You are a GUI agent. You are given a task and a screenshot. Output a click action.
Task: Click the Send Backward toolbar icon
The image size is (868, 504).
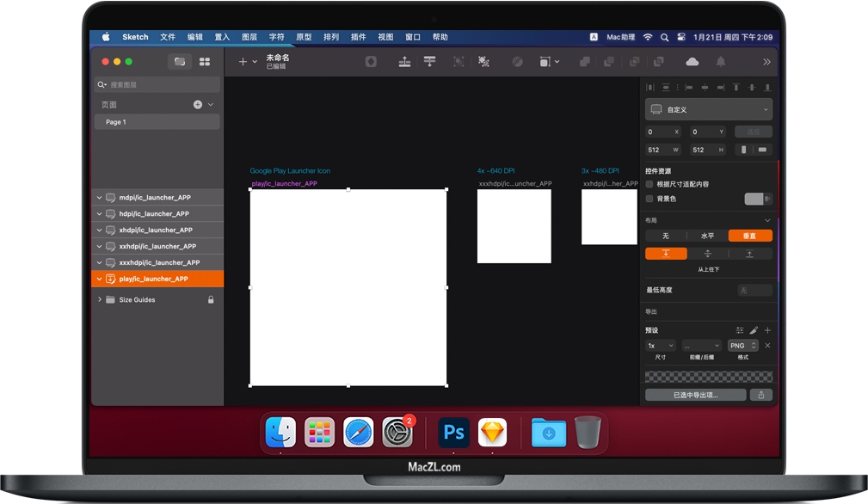[x=429, y=61]
